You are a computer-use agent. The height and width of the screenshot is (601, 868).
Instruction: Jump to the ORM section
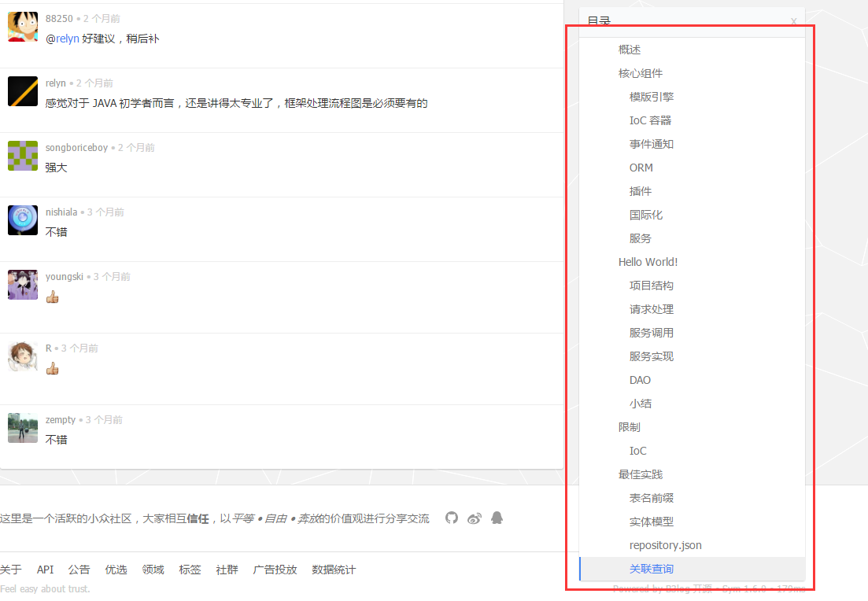(641, 168)
